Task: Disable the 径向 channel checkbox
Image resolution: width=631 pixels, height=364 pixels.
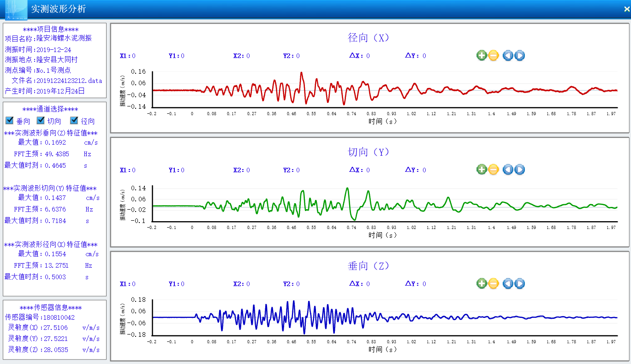Action: coord(74,121)
